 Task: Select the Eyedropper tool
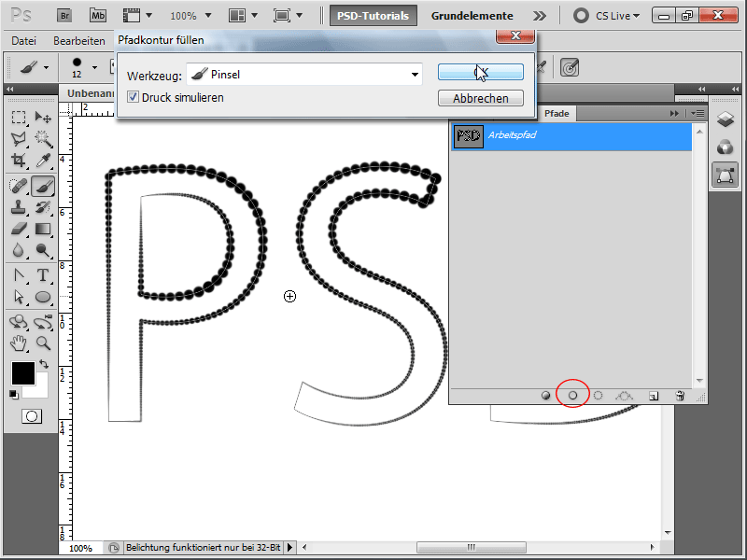[x=43, y=160]
